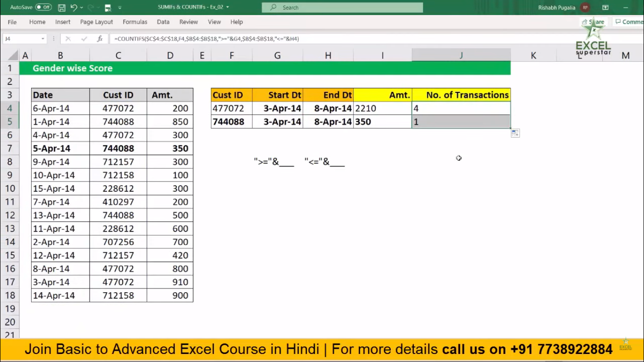Click the COUNTIFS formula in formula bar
Image resolution: width=644 pixels, height=362 pixels.
coord(206,39)
